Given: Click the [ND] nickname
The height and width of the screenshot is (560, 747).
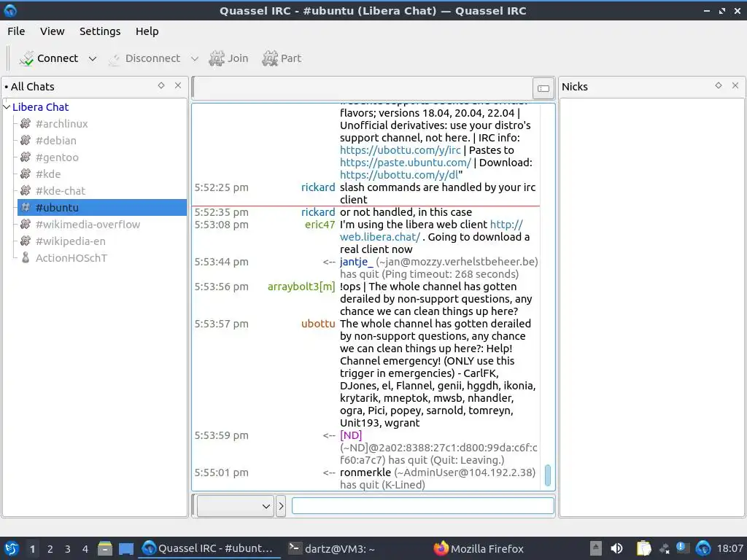Looking at the screenshot, I should coord(351,435).
